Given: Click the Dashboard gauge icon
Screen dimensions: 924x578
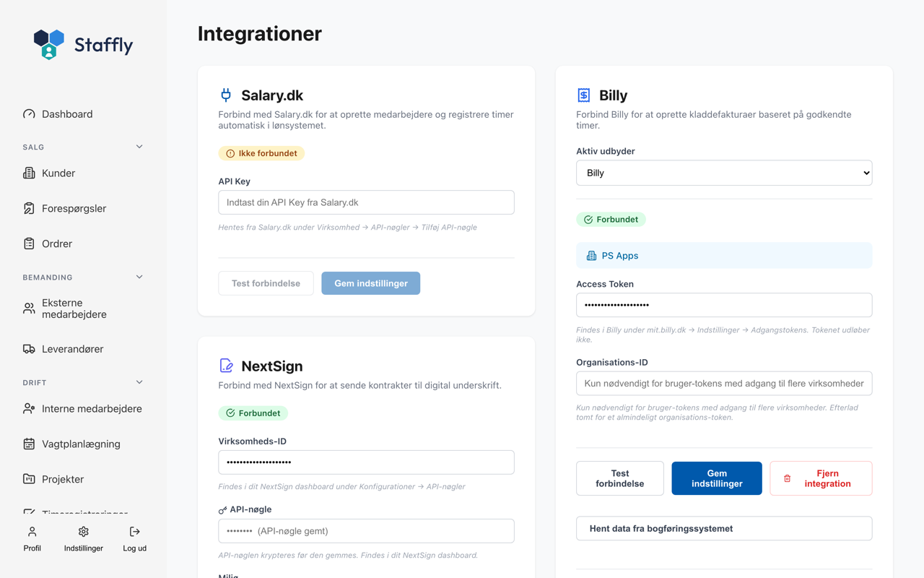Looking at the screenshot, I should (x=29, y=114).
